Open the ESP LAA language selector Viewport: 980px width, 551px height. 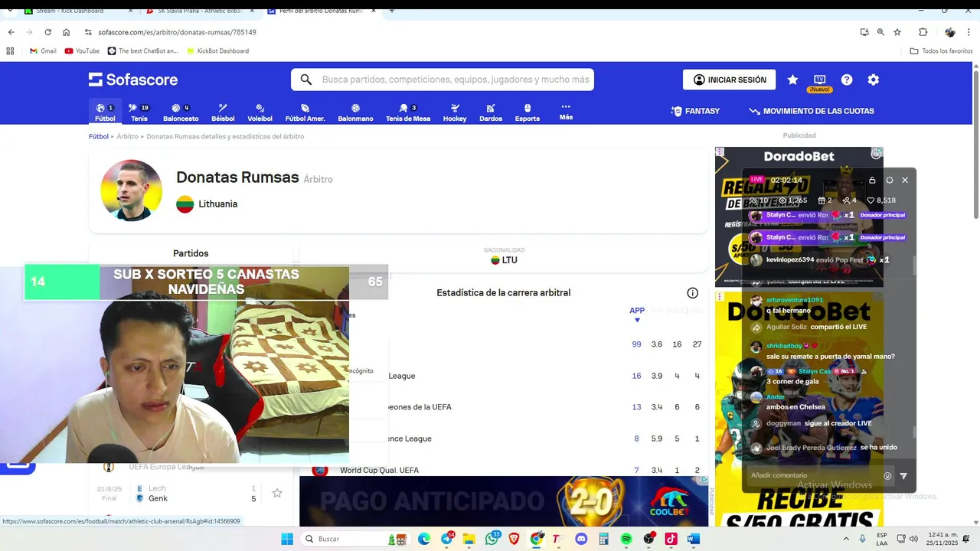click(x=882, y=539)
